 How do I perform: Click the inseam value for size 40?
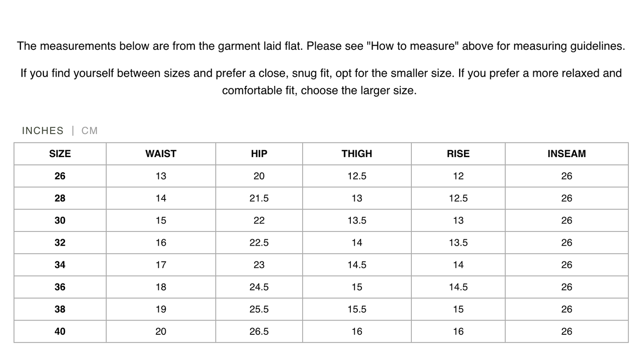click(x=566, y=332)
